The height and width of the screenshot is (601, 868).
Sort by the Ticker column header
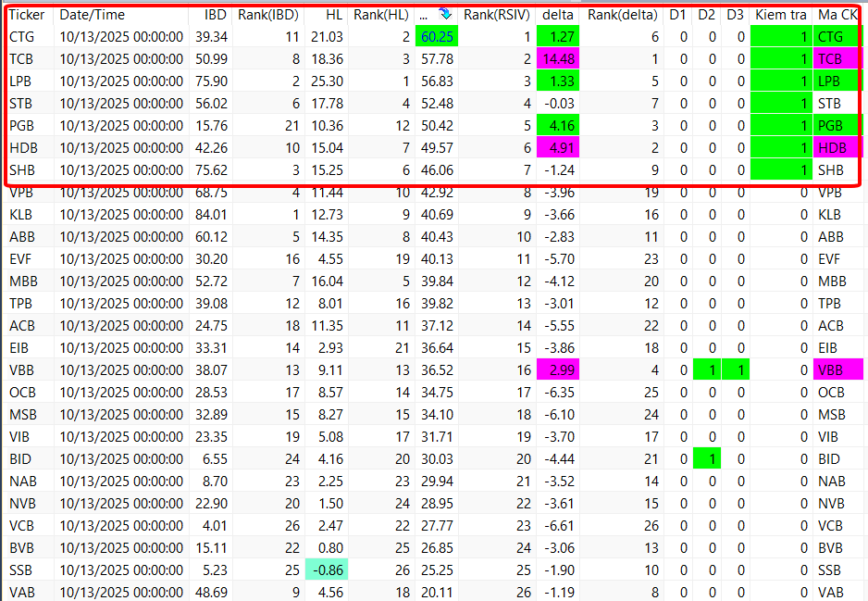[x=27, y=15]
